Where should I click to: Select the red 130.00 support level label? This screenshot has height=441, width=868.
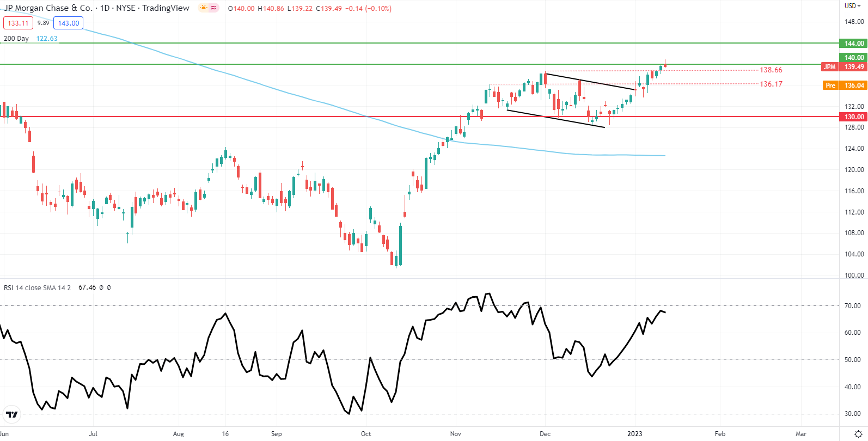(x=854, y=117)
